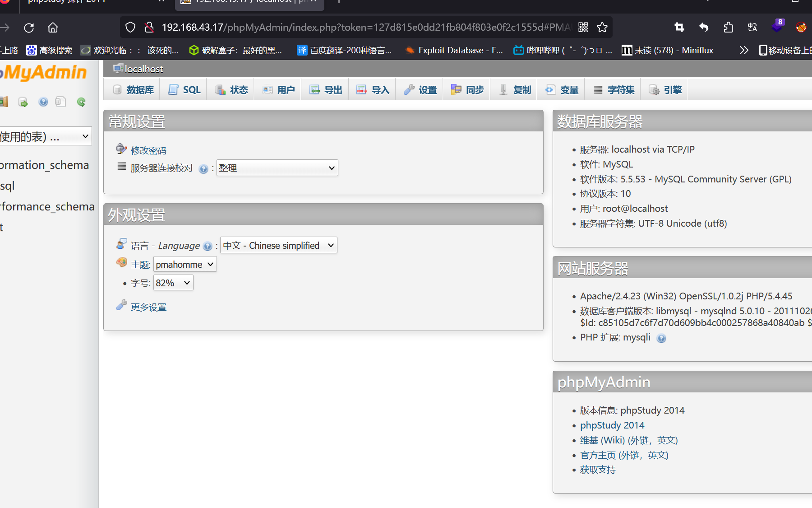Click the insecure connection lock icon
Image resolution: width=812 pixels, height=508 pixels.
(x=149, y=27)
